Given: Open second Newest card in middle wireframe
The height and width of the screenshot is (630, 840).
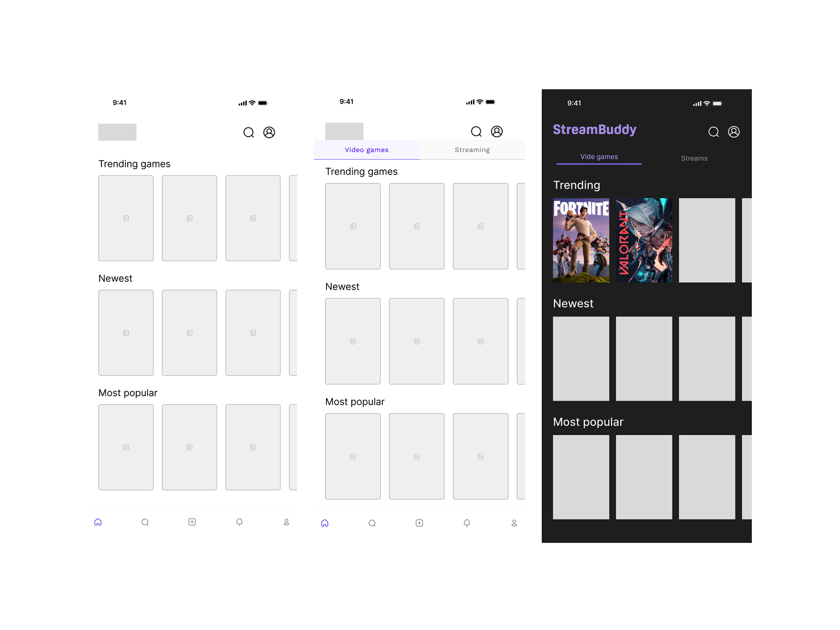Looking at the screenshot, I should point(417,341).
